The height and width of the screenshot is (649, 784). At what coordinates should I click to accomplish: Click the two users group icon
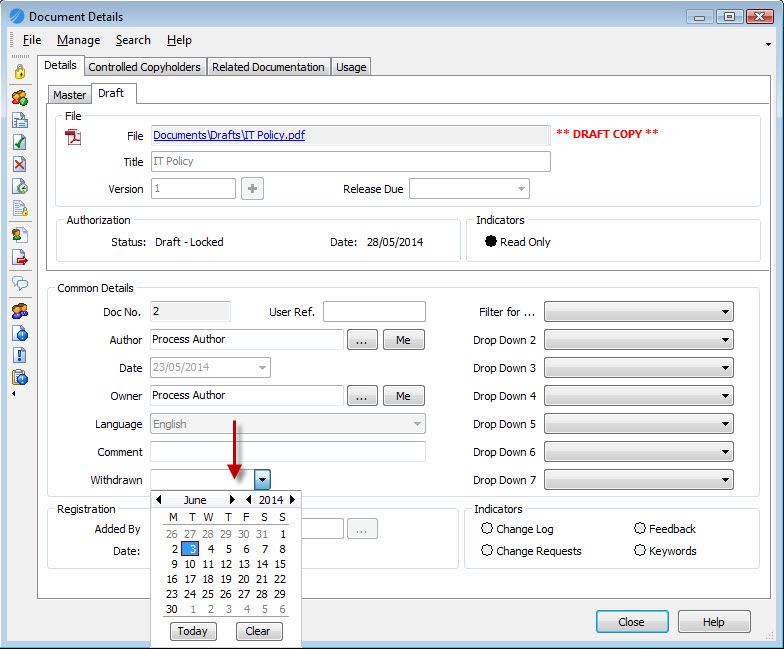pyautogui.click(x=20, y=311)
